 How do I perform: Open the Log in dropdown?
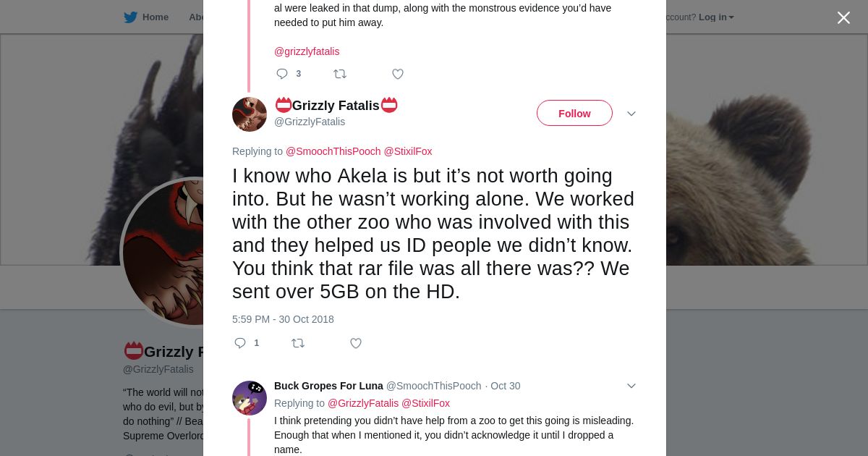(715, 17)
